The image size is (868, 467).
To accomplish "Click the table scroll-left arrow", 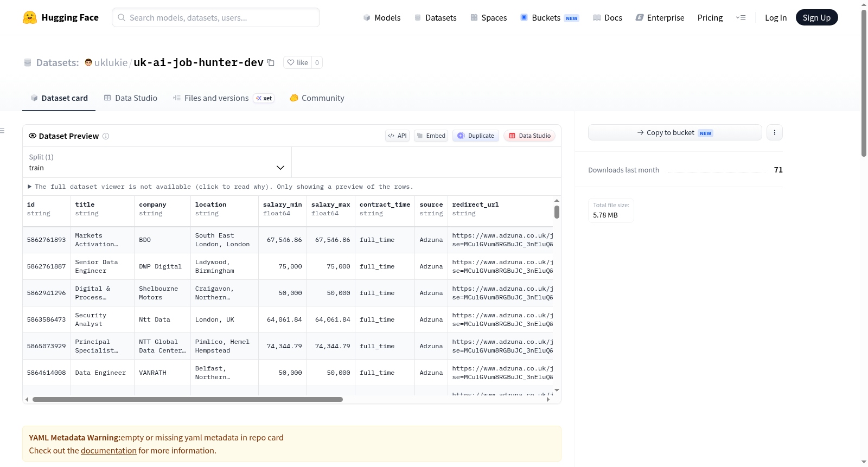I will click(27, 400).
